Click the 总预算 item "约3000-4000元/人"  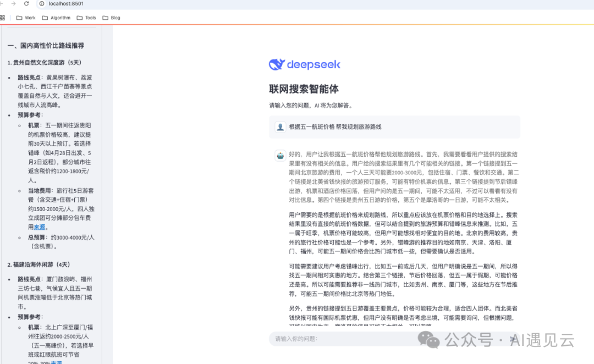click(x=61, y=241)
